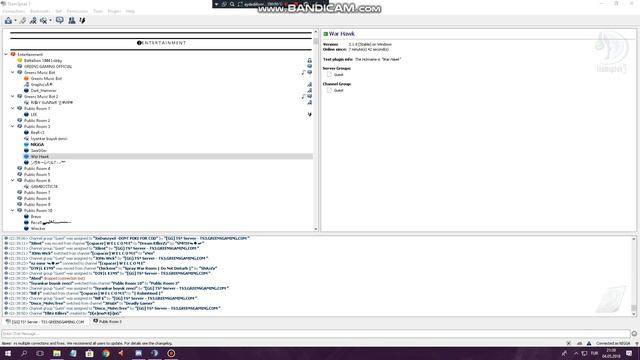Click the chat log vertical scrollbar

pos(634,276)
